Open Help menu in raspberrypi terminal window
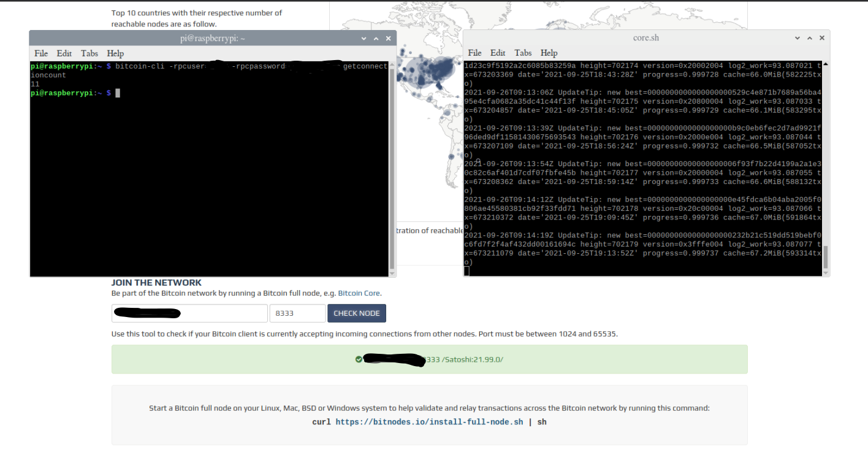The image size is (868, 455). tap(115, 53)
